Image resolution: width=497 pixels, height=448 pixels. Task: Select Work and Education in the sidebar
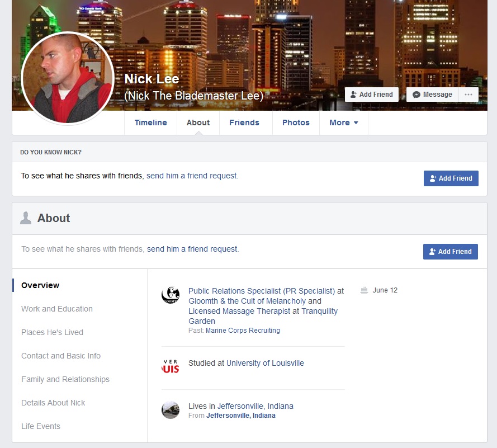57,309
